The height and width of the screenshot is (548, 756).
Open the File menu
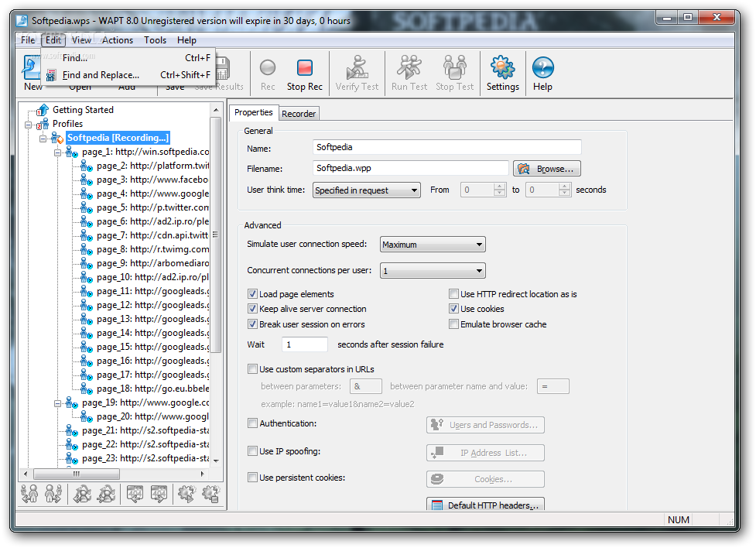click(28, 40)
